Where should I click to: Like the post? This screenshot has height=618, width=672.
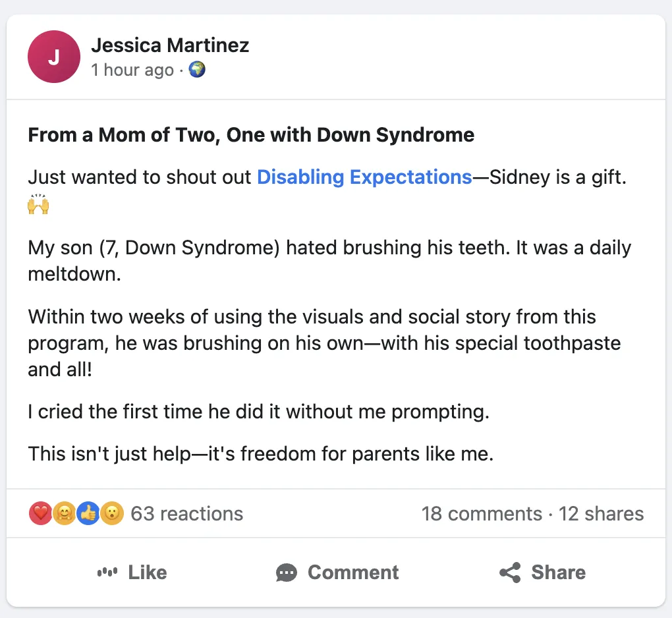[x=132, y=573]
